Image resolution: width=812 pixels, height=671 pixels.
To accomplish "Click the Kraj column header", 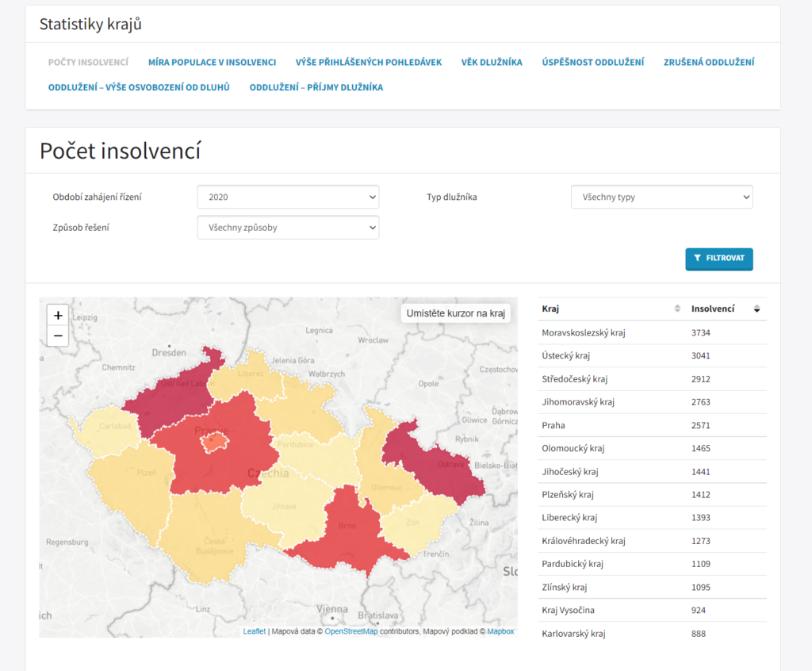I will 612,309.
